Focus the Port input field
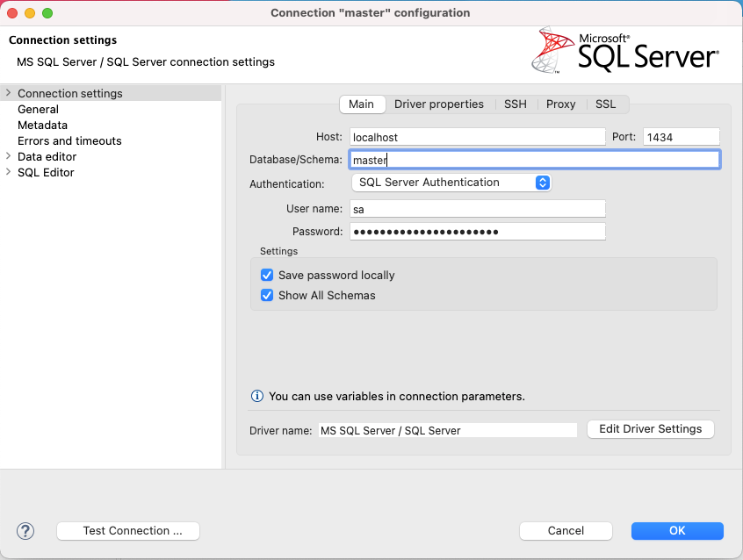The height and width of the screenshot is (560, 743). point(681,137)
